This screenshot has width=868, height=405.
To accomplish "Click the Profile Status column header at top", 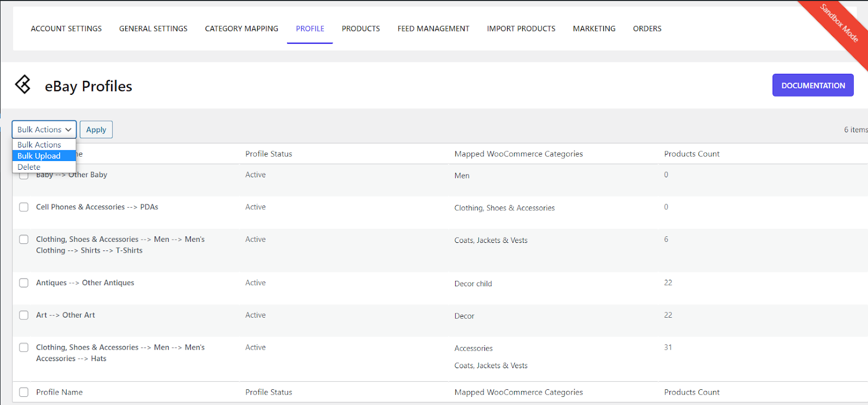I will pos(269,154).
